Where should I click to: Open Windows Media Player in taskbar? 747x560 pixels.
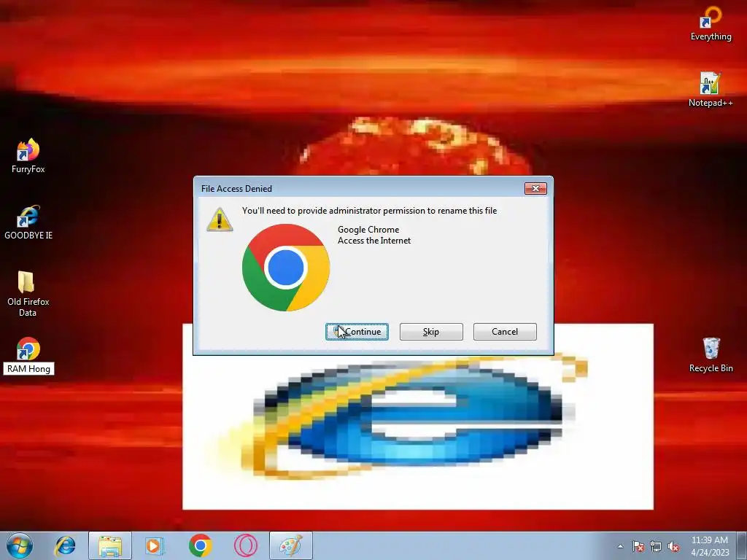click(x=155, y=545)
